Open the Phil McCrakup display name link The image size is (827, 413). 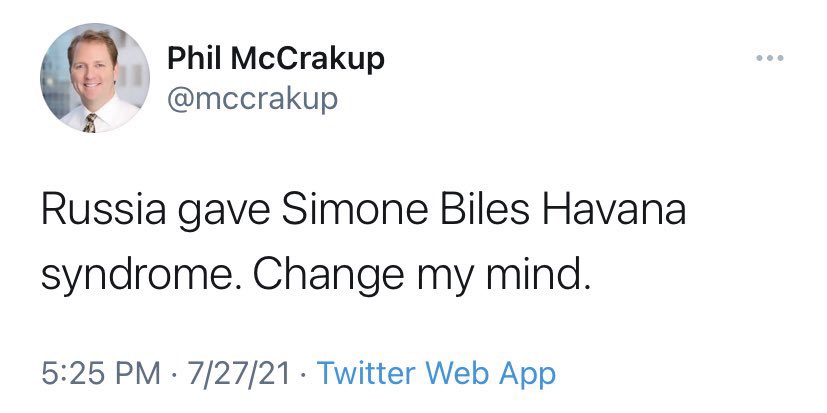pos(275,60)
